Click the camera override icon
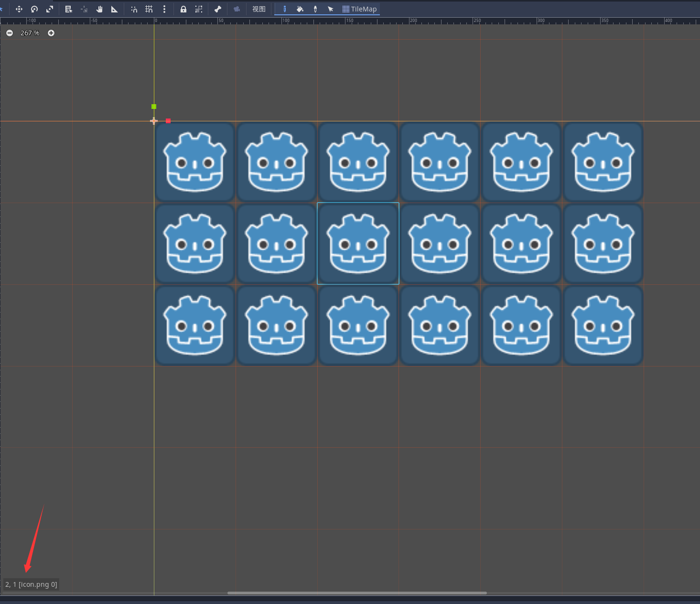700x604 pixels. click(x=237, y=9)
